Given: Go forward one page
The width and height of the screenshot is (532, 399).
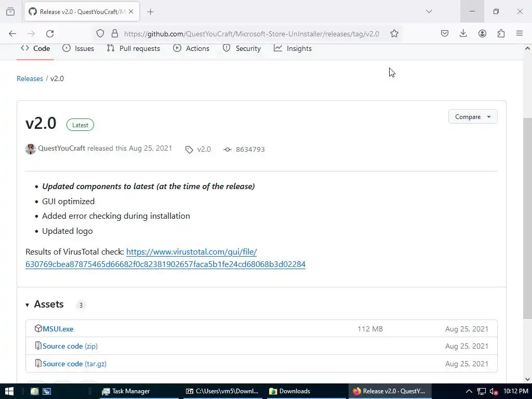Looking at the screenshot, I should (x=31, y=34).
